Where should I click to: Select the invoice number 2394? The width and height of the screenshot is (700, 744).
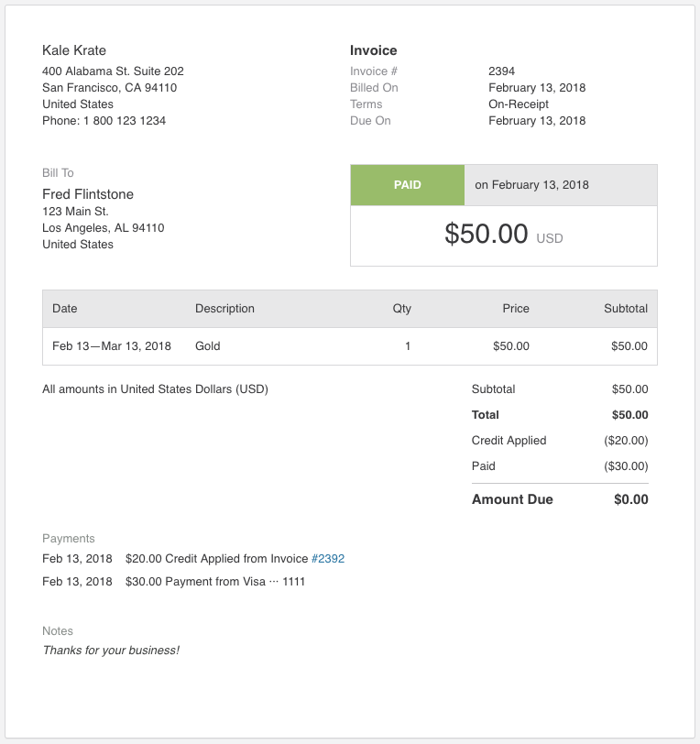pyautogui.click(x=501, y=71)
